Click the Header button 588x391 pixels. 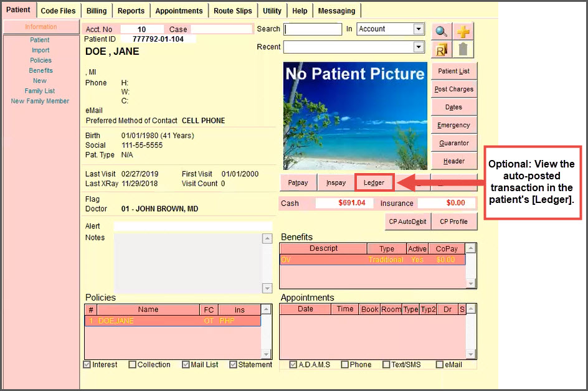coord(453,161)
